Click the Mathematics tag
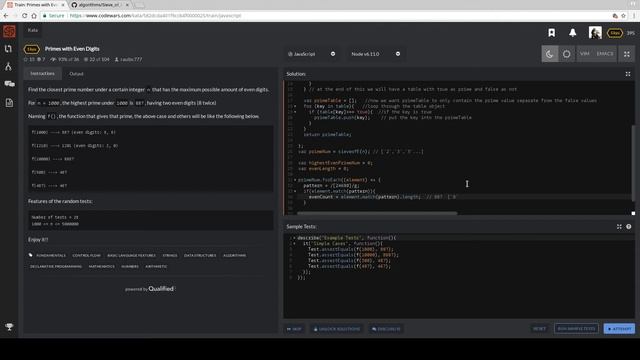 [102, 267]
